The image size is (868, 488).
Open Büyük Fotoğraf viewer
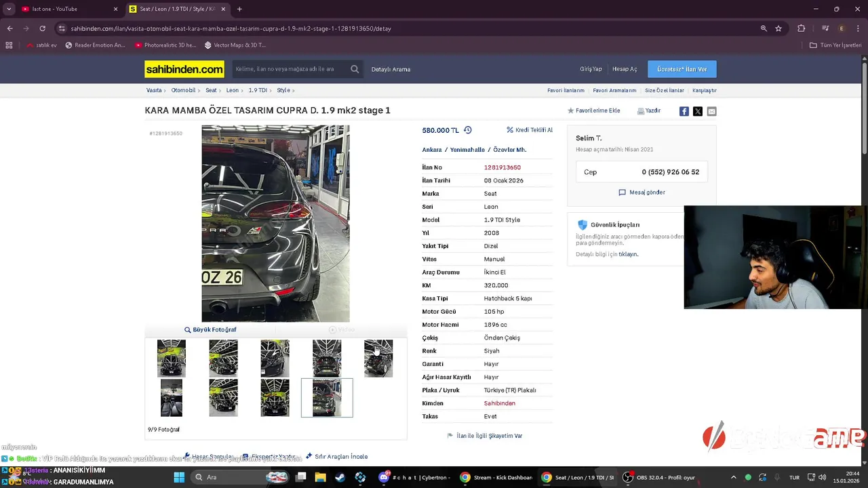point(210,329)
